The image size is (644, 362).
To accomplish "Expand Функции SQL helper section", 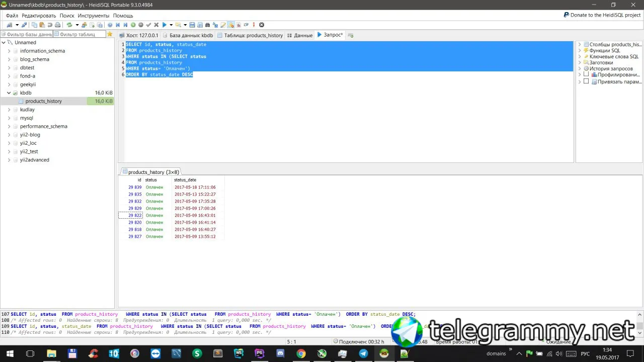I will tap(580, 50).
